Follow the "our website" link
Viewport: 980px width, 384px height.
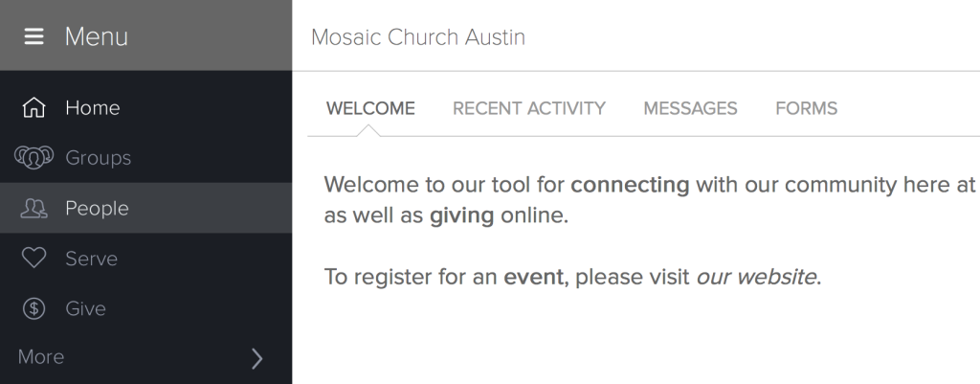[756, 277]
